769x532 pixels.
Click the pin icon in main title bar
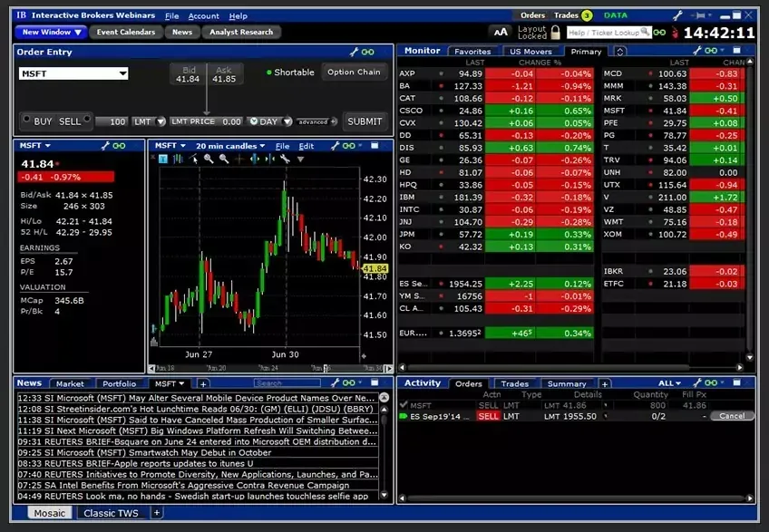tap(700, 15)
